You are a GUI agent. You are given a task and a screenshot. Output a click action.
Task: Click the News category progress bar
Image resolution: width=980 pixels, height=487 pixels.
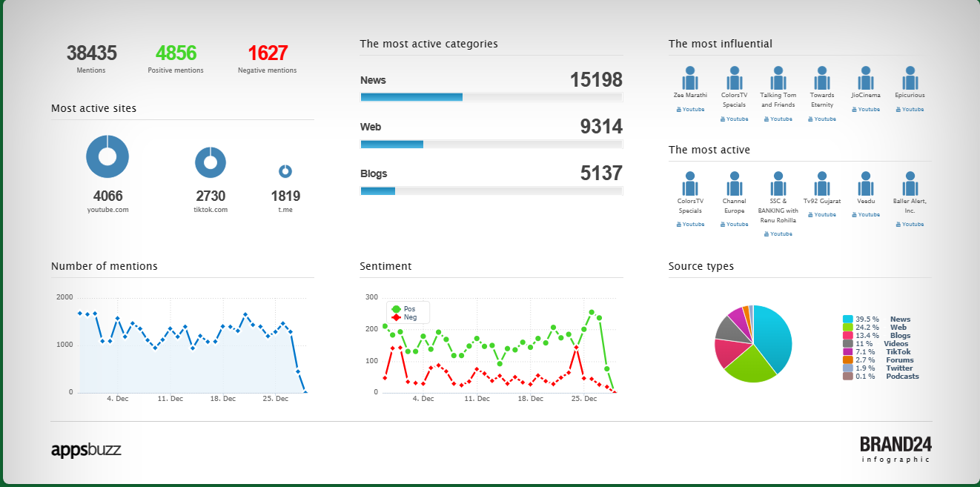click(491, 97)
